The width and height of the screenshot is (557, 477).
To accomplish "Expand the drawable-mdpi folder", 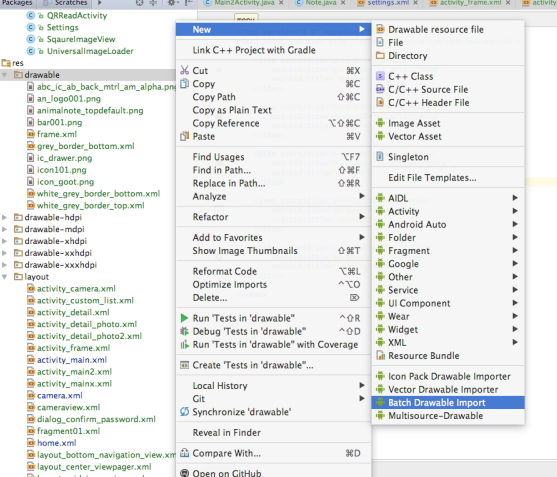I will (5, 229).
